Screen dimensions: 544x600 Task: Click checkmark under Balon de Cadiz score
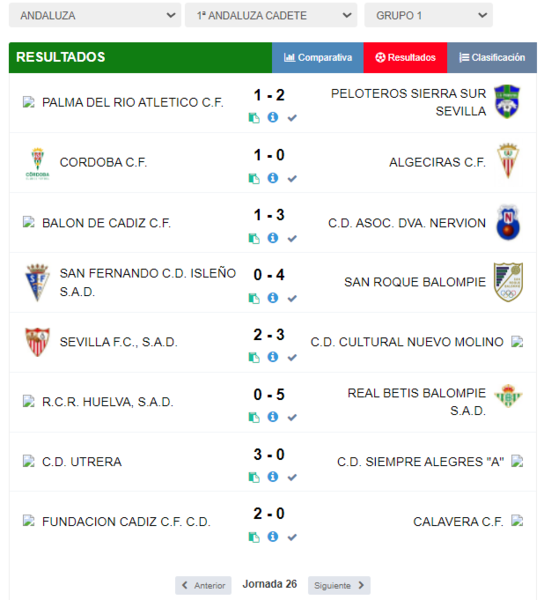pos(292,238)
